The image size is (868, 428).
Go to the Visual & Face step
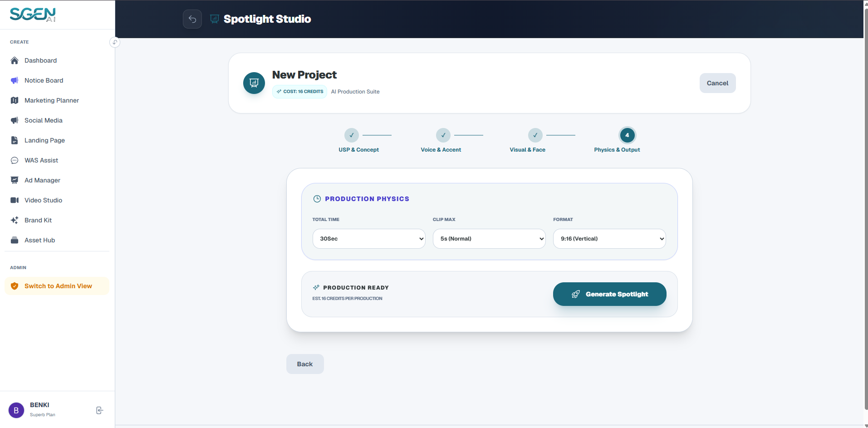pos(535,135)
